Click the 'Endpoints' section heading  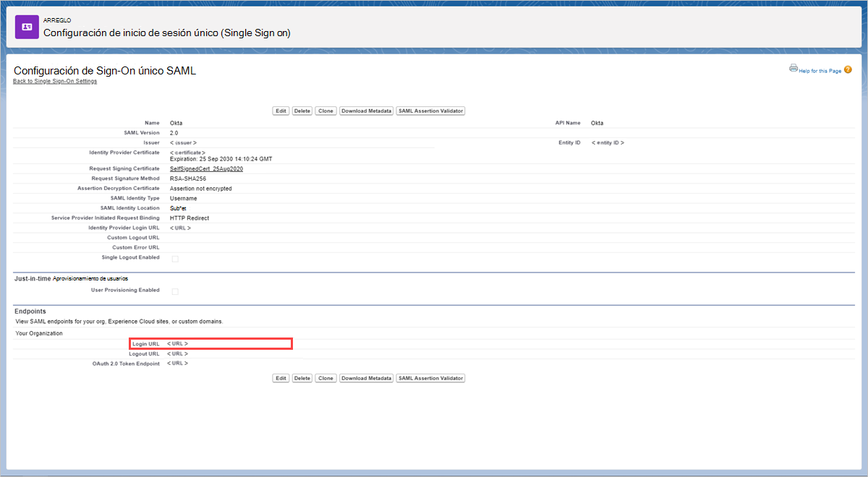tap(30, 311)
